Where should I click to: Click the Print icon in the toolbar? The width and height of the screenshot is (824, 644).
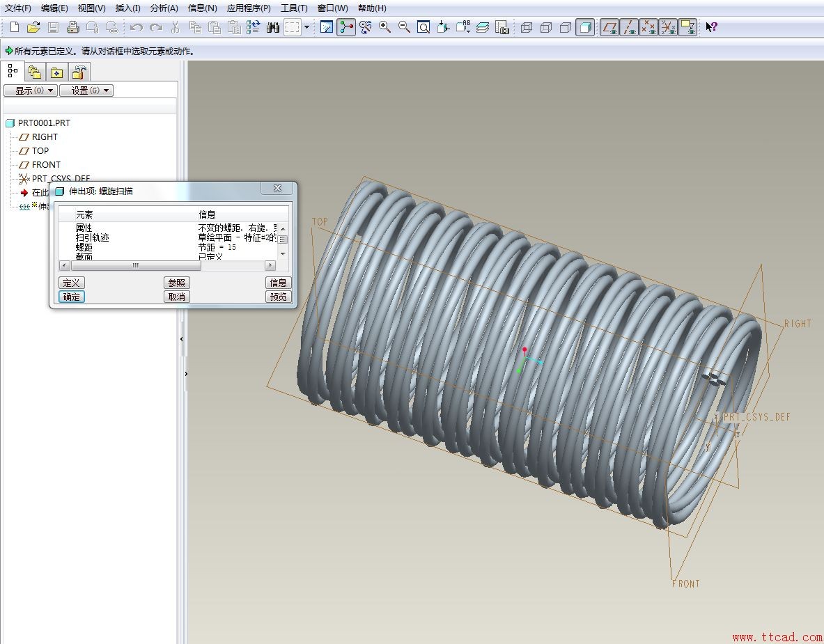tap(72, 27)
